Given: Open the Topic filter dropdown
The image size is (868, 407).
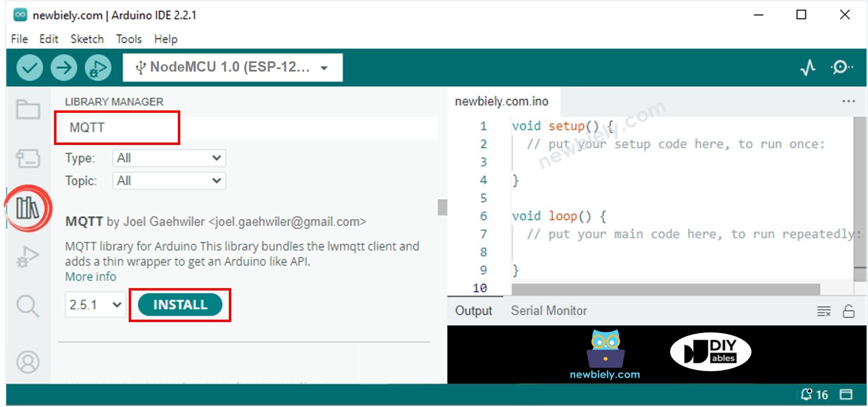Looking at the screenshot, I should (169, 181).
